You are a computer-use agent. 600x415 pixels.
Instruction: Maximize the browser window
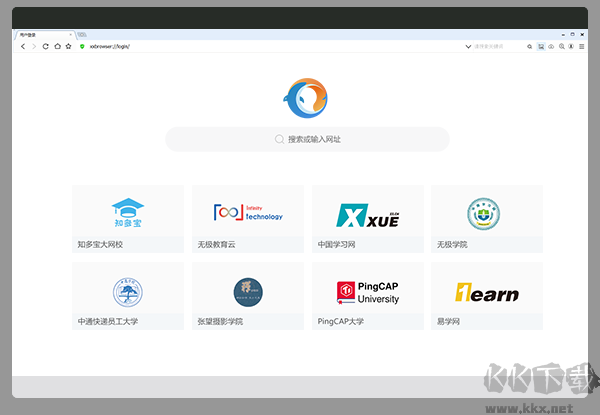[x=572, y=34]
